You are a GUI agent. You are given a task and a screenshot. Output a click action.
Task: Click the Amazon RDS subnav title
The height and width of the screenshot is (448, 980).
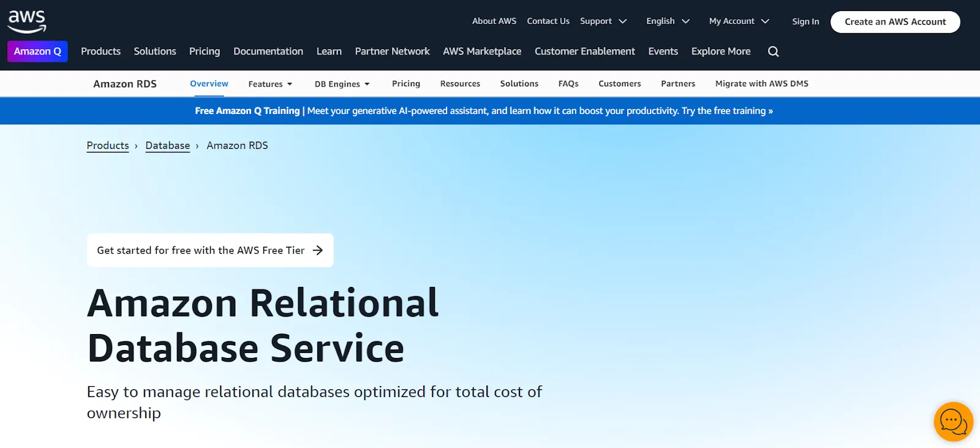tap(125, 84)
